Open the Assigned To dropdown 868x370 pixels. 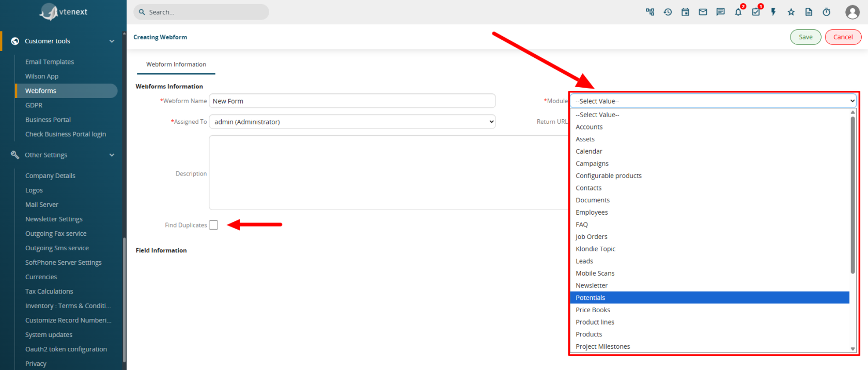[x=352, y=122]
